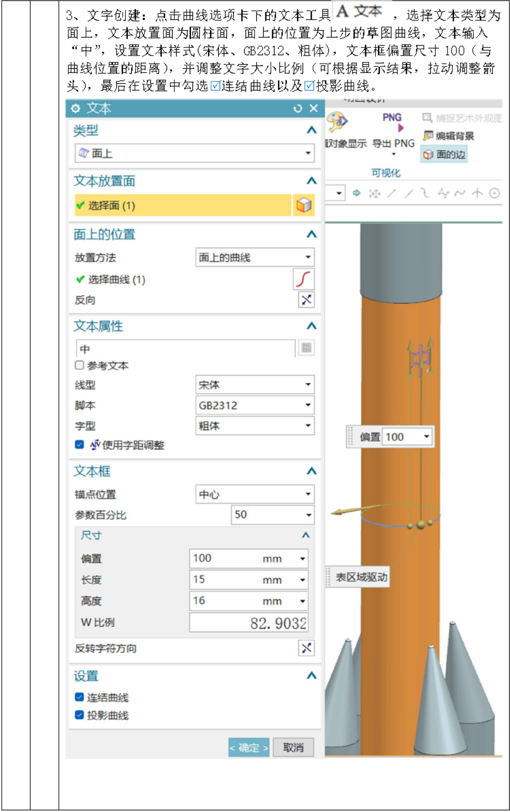Click the center sphere handle on curve

pos(421,525)
